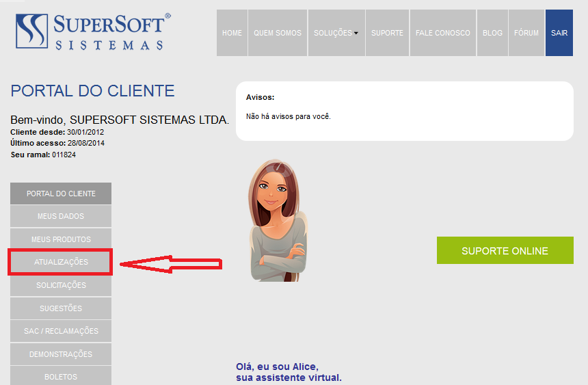The height and width of the screenshot is (385, 588).
Task: Open MEUS PRODUTOS in sidebar
Action: pos(61,239)
